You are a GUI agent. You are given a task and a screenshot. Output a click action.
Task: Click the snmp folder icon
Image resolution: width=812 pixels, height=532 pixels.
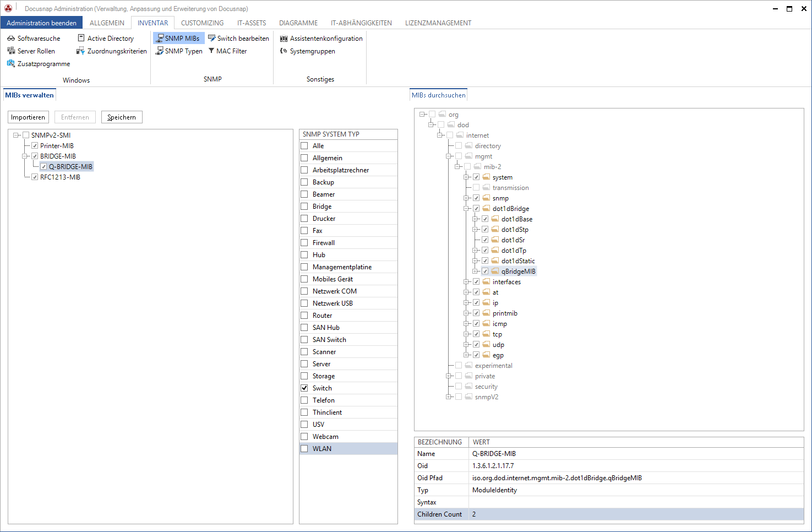pyautogui.click(x=486, y=198)
